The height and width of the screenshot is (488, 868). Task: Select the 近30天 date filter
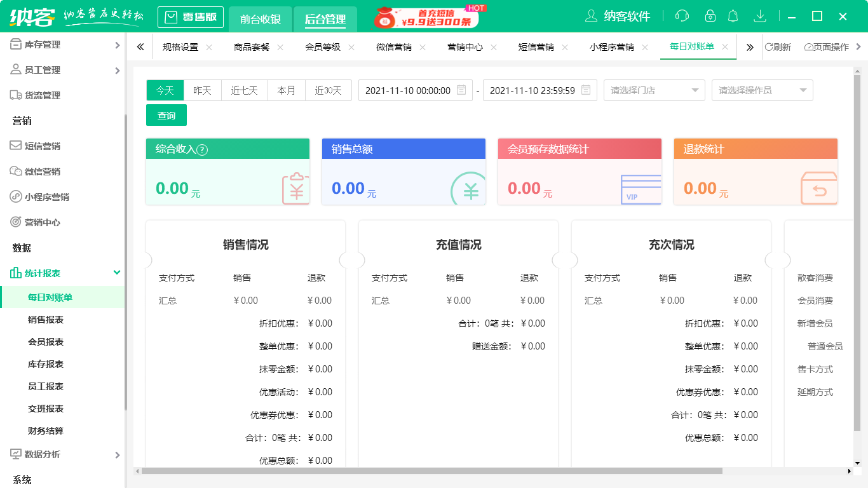point(329,90)
